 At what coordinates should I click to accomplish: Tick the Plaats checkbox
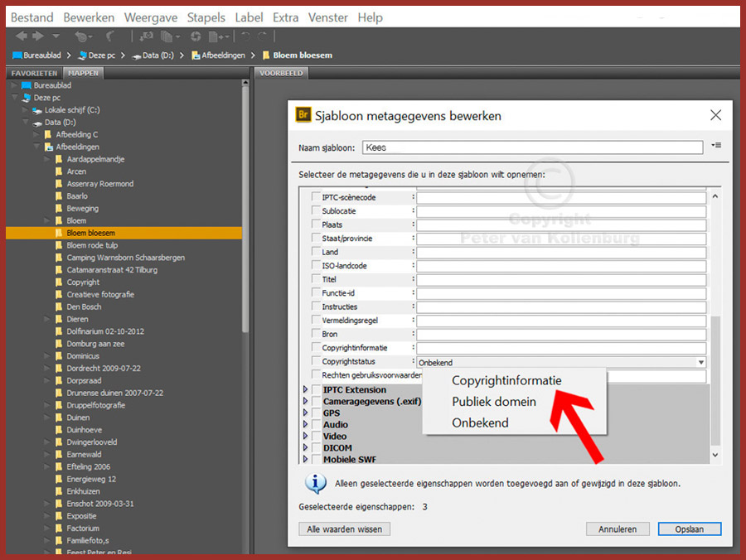pos(316,224)
